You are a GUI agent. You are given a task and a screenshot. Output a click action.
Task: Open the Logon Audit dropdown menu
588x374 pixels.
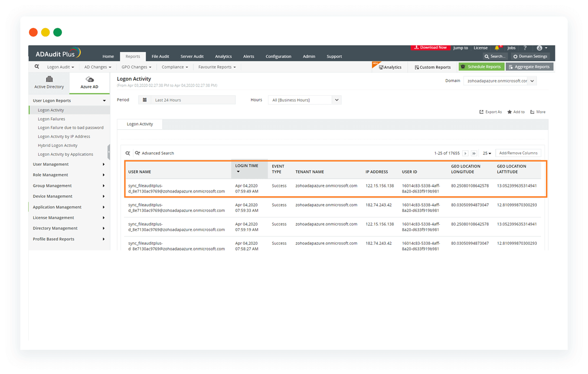(x=61, y=67)
